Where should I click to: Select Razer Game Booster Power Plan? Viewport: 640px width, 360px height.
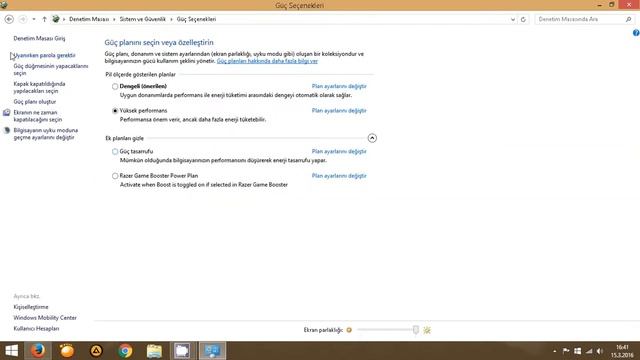(x=115, y=176)
